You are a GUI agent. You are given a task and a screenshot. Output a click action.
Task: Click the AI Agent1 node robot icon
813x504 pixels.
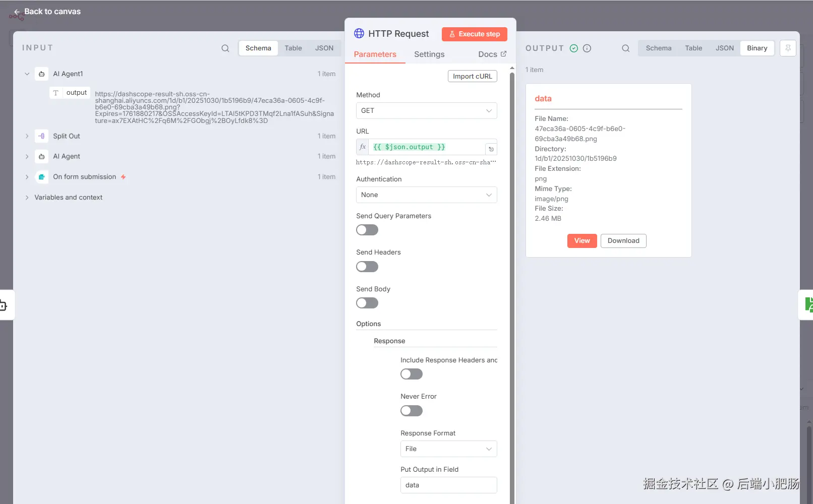tap(42, 74)
